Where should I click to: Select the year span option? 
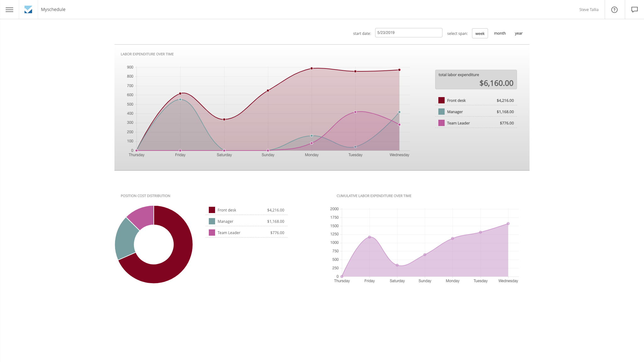point(518,33)
